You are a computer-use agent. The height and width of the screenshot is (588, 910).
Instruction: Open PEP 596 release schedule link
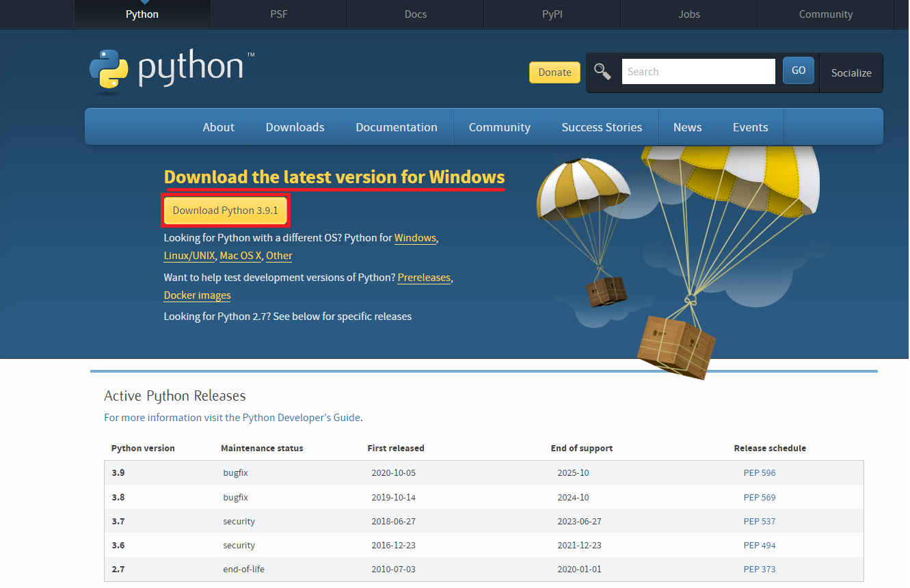point(760,473)
